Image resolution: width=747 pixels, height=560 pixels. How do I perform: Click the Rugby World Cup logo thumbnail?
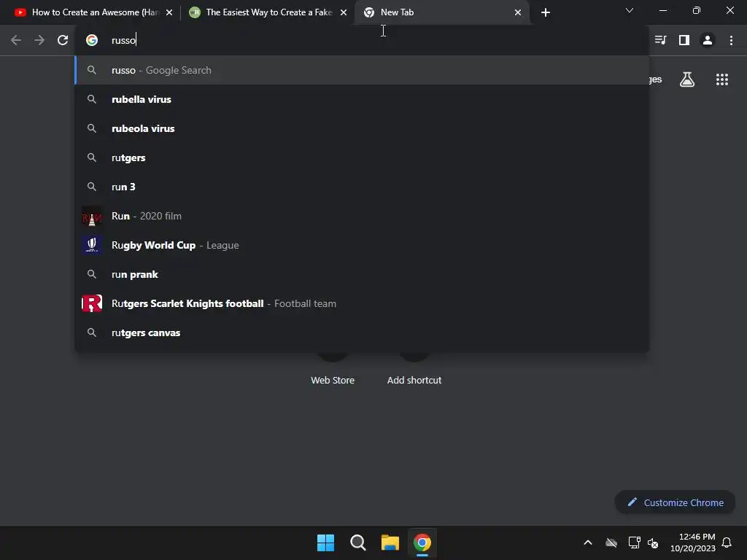[92, 245]
